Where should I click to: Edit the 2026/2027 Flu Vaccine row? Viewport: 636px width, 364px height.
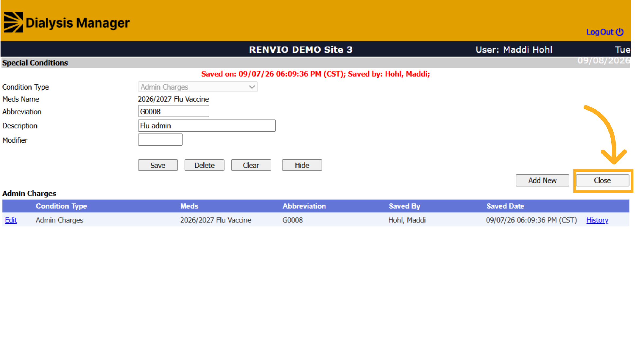11,220
